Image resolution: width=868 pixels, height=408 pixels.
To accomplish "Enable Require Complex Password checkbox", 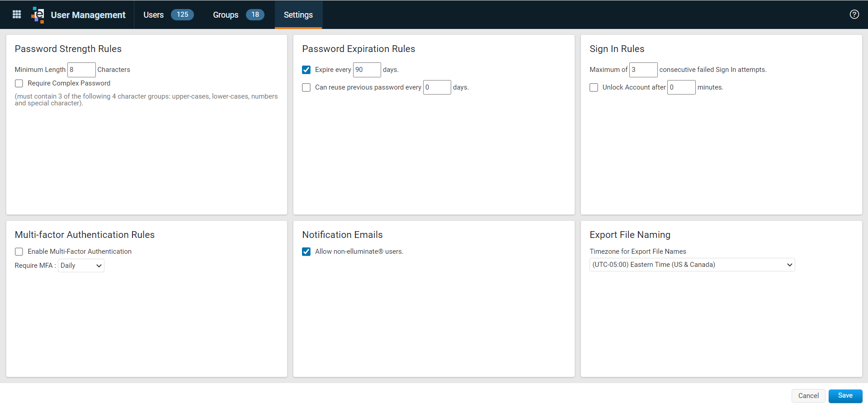I will click(x=19, y=83).
